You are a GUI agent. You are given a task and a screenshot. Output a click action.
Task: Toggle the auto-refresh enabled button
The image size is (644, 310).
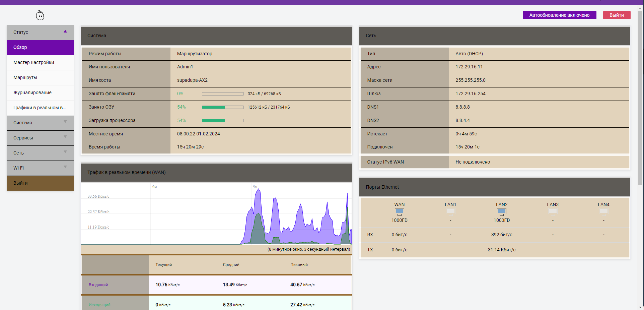[x=559, y=15]
